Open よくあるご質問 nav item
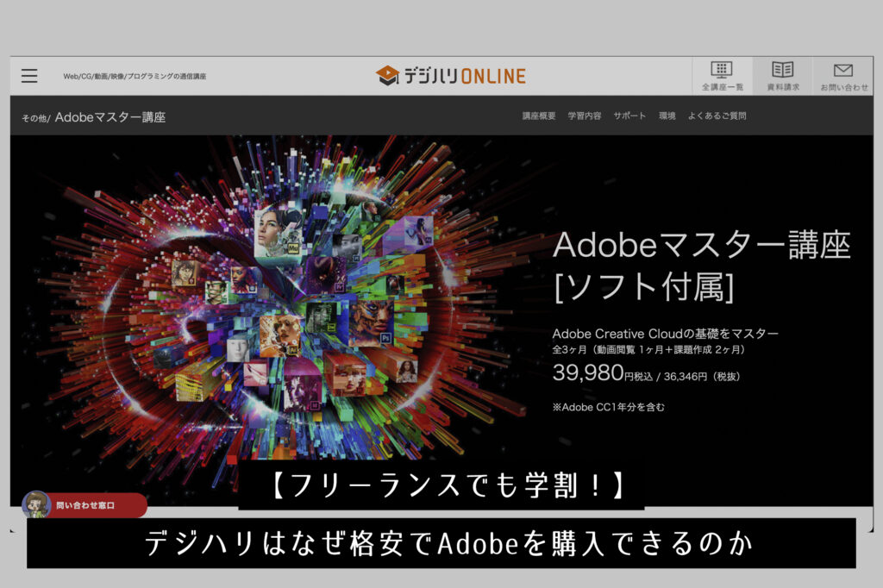 (717, 116)
